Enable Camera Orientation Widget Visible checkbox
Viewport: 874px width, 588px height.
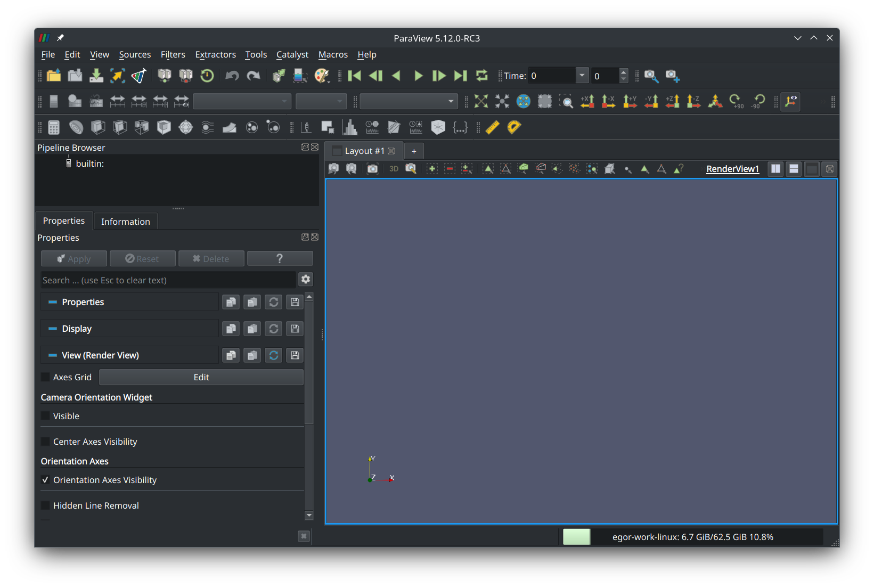46,416
